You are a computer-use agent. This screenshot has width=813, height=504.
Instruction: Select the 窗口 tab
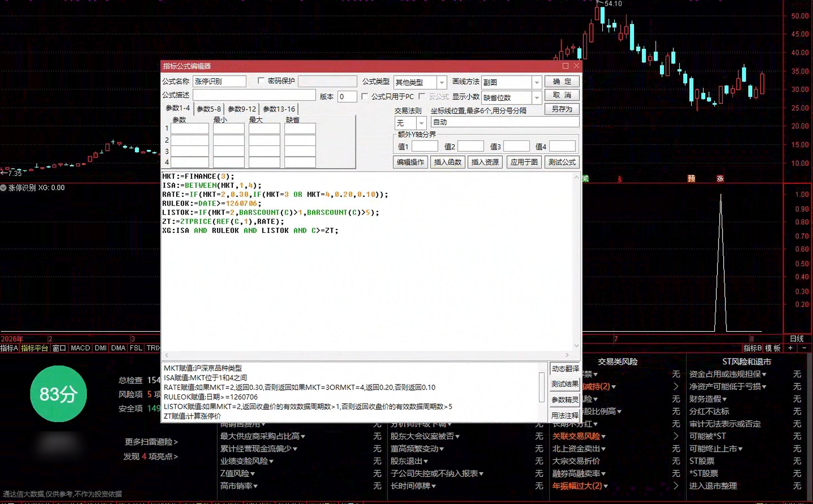point(59,348)
